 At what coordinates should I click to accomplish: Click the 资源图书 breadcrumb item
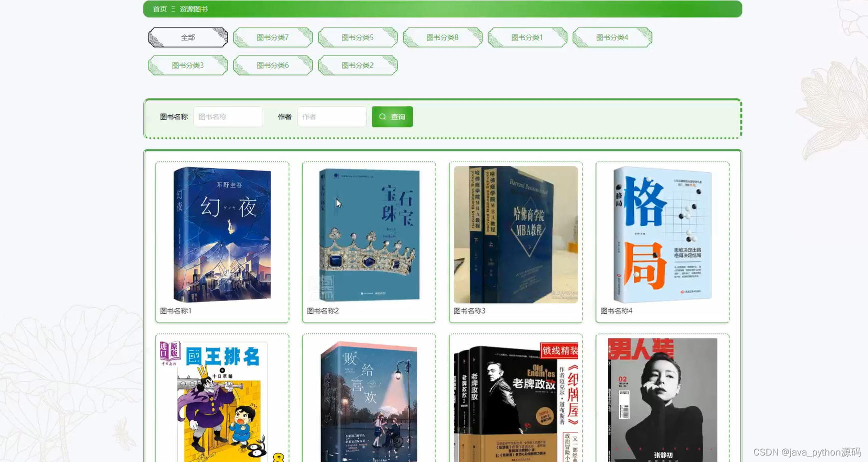coord(194,9)
